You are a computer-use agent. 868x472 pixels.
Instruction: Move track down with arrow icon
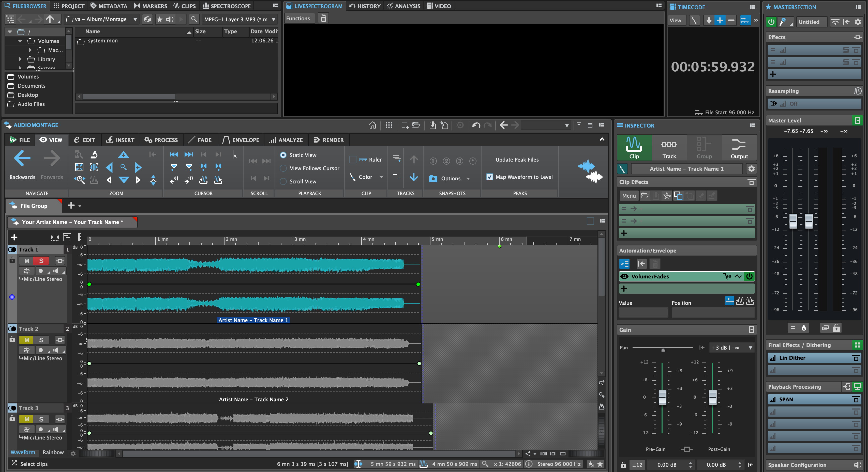414,177
